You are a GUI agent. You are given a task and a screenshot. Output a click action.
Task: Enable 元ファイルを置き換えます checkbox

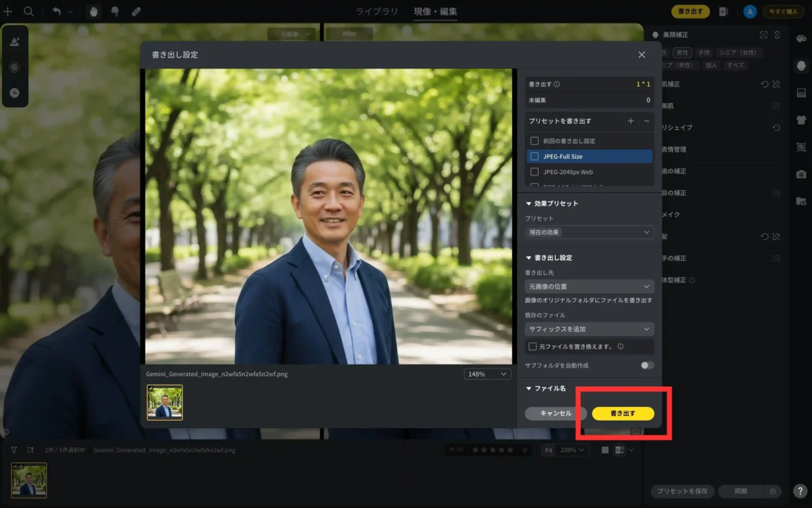[x=533, y=346]
